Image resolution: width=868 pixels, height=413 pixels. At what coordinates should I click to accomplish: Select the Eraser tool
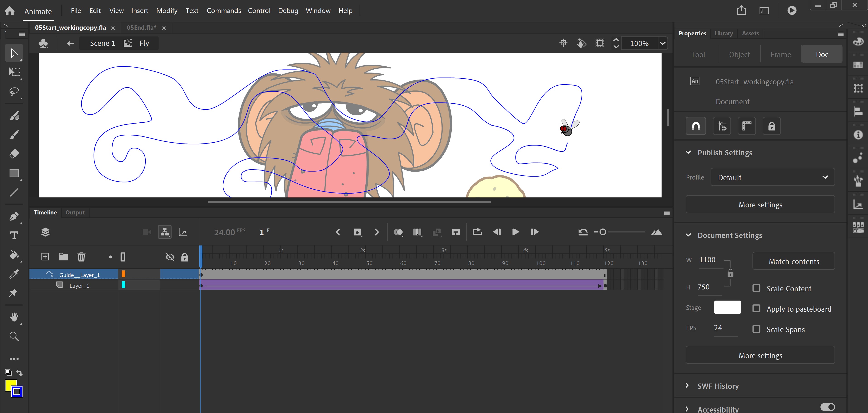coord(14,154)
